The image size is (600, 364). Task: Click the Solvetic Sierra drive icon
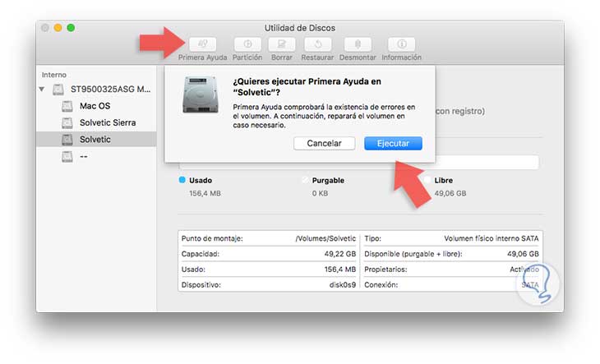(x=67, y=122)
